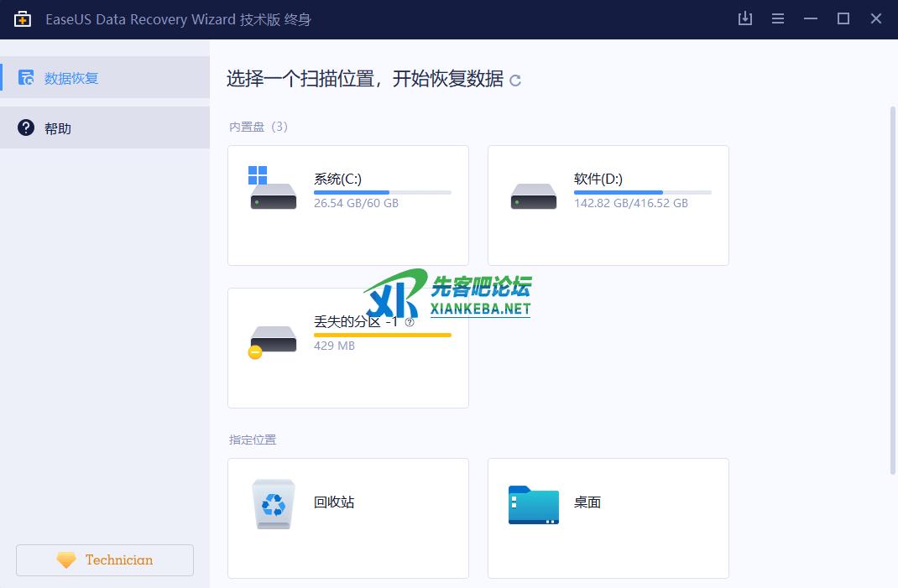Open the hamburger menu in title bar

778,18
